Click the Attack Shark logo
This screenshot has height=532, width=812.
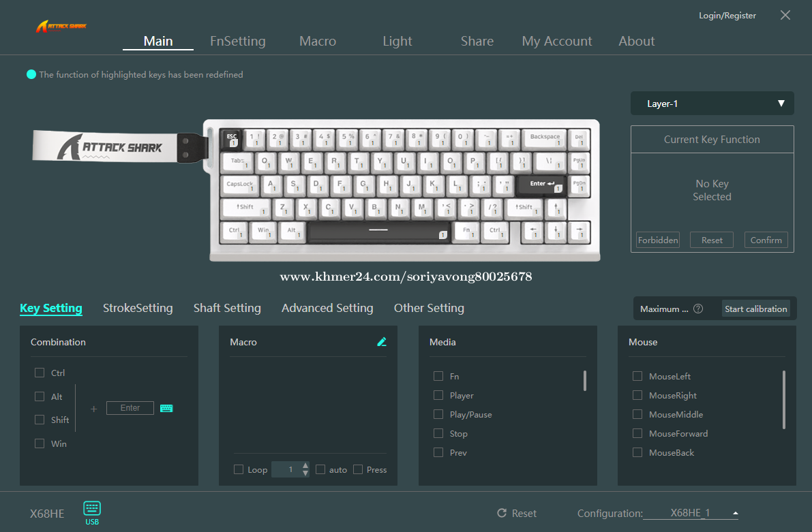pyautogui.click(x=61, y=27)
